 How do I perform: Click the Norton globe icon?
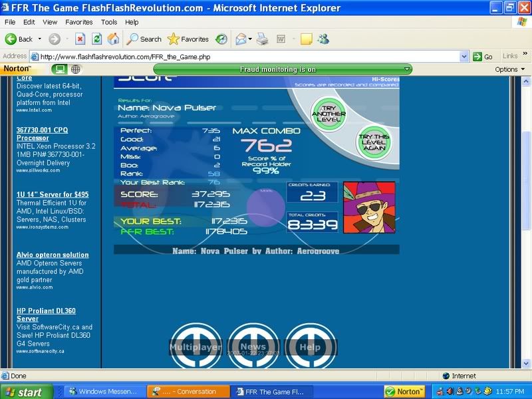(x=76, y=69)
